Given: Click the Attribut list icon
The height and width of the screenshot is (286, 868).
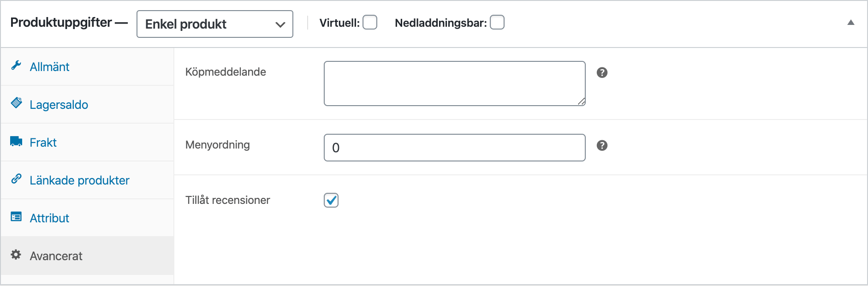Looking at the screenshot, I should pos(16,216).
